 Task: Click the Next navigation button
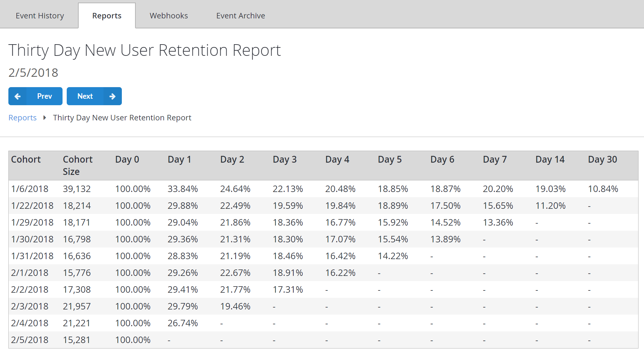[x=93, y=96]
